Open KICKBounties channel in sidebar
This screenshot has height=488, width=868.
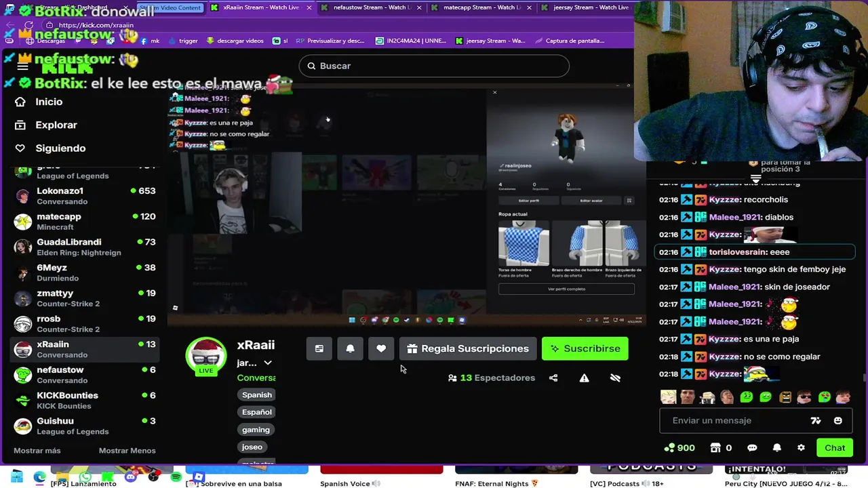click(x=85, y=400)
